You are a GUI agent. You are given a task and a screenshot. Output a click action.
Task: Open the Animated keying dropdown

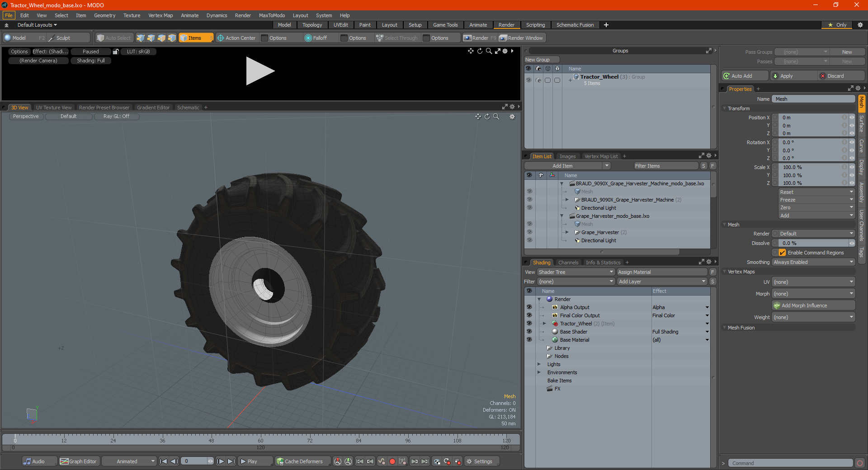click(x=129, y=461)
